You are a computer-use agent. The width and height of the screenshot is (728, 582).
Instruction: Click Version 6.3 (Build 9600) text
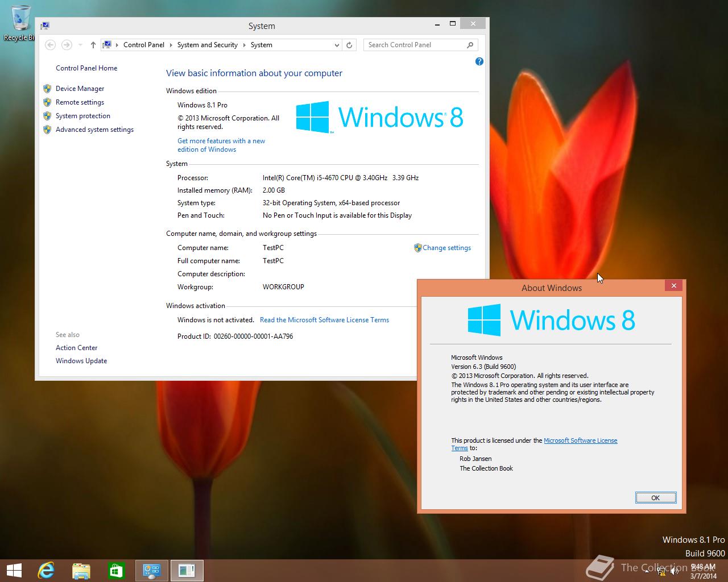click(x=483, y=367)
